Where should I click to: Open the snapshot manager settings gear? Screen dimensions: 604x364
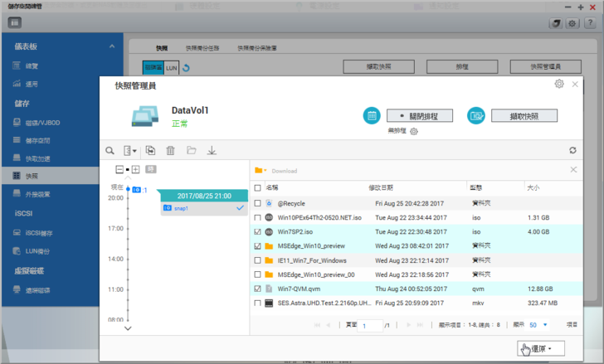coord(559,84)
